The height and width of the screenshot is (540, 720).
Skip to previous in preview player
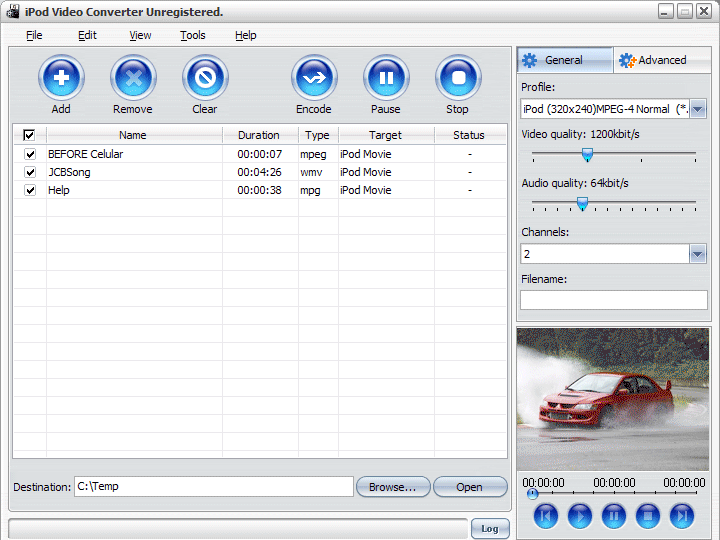point(545,516)
